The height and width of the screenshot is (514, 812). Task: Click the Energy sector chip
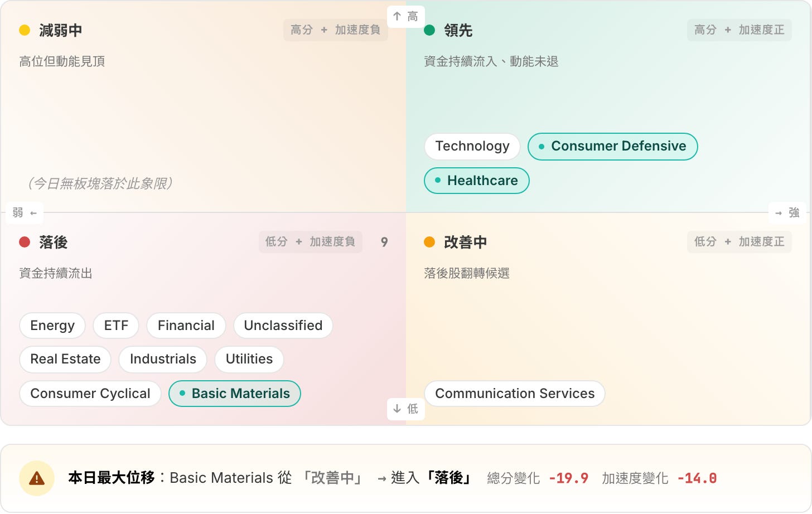tap(52, 326)
